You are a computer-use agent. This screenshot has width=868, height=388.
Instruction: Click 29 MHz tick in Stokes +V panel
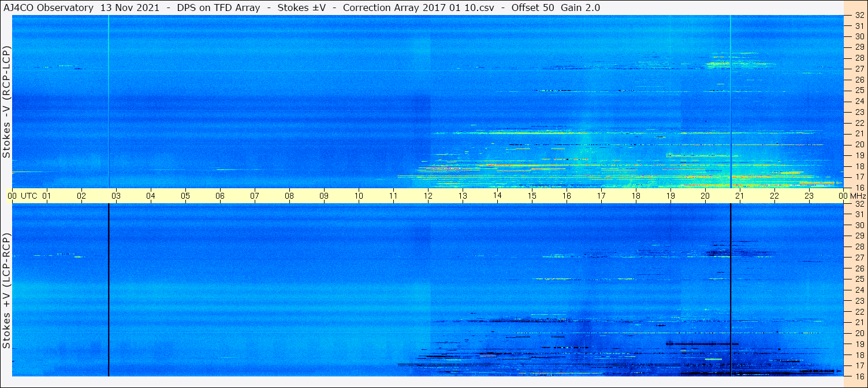coord(859,236)
